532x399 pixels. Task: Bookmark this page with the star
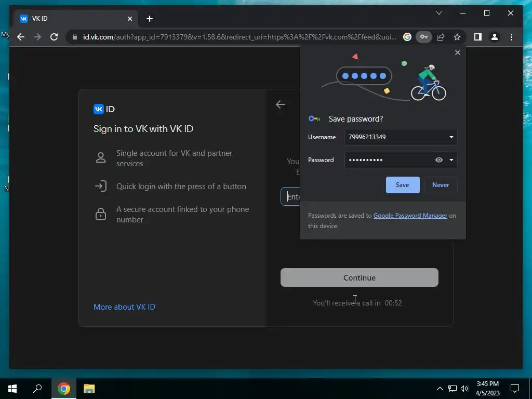(457, 37)
